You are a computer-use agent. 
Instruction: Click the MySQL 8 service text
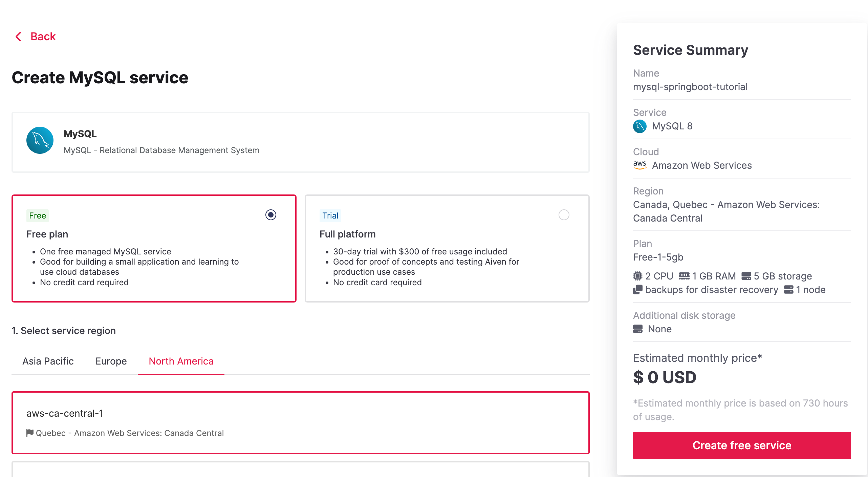tap(672, 126)
